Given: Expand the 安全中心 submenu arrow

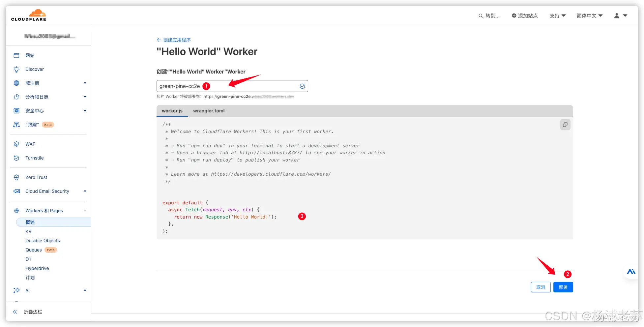Looking at the screenshot, I should tap(85, 111).
